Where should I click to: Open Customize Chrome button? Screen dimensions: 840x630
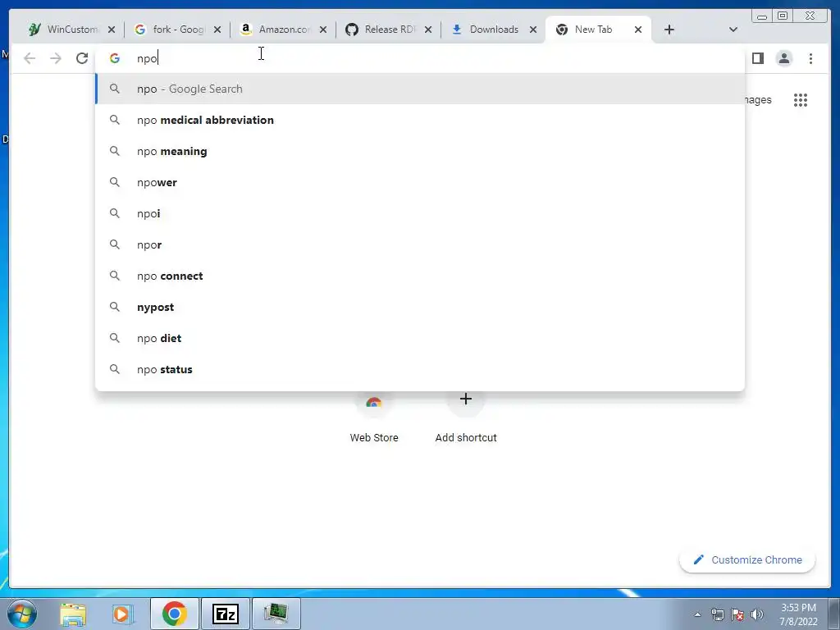[747, 559]
